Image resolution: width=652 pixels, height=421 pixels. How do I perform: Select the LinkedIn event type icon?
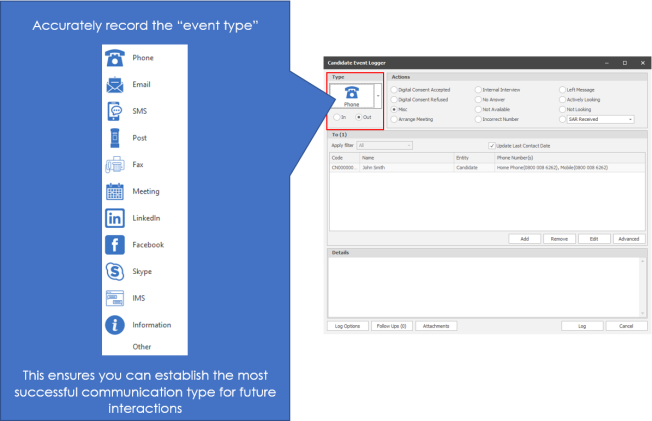[x=115, y=218]
